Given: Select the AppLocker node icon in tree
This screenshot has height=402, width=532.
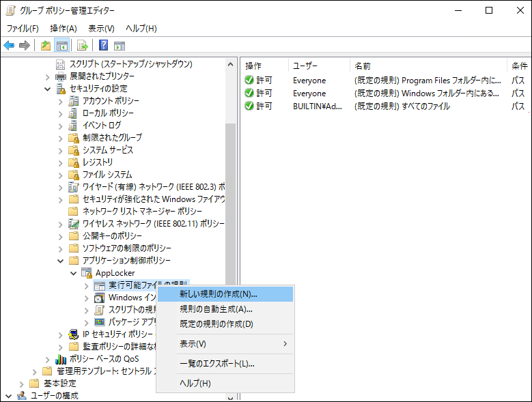Looking at the screenshot, I should click(x=87, y=273).
